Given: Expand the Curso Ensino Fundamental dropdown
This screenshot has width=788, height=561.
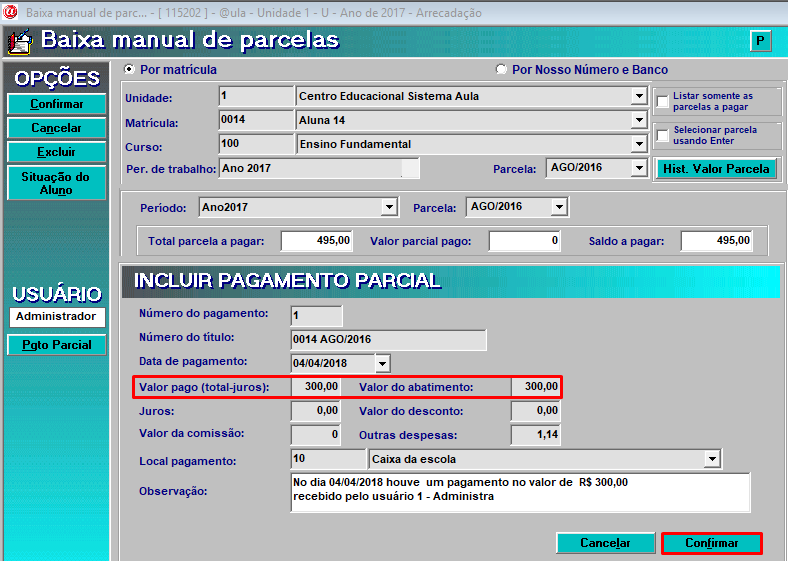Looking at the screenshot, I should (x=639, y=144).
